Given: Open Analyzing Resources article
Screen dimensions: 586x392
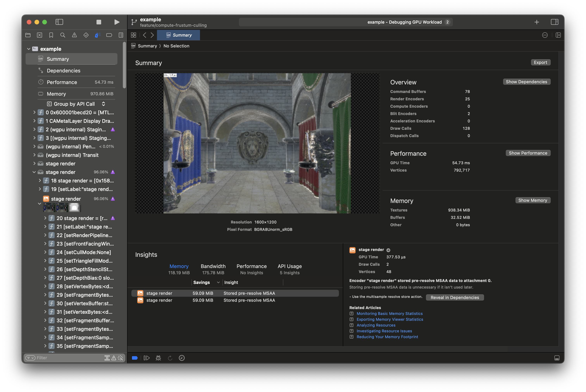Looking at the screenshot, I should coord(376,325).
